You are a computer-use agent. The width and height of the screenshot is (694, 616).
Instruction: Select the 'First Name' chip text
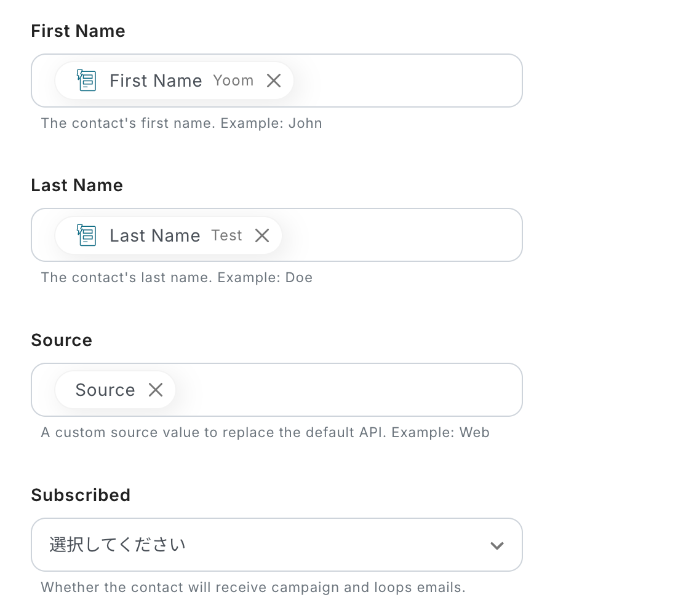click(156, 81)
